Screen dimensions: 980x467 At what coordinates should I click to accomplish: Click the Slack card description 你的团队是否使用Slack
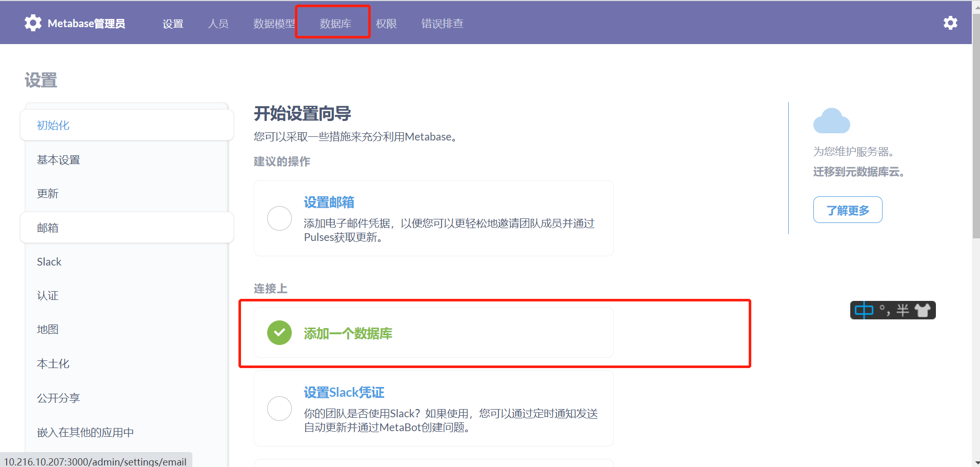451,420
